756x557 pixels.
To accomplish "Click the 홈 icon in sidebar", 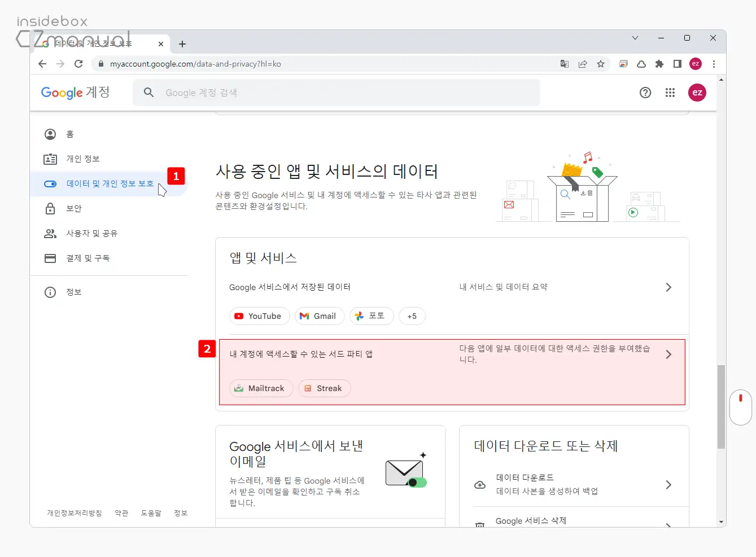I will [x=50, y=134].
